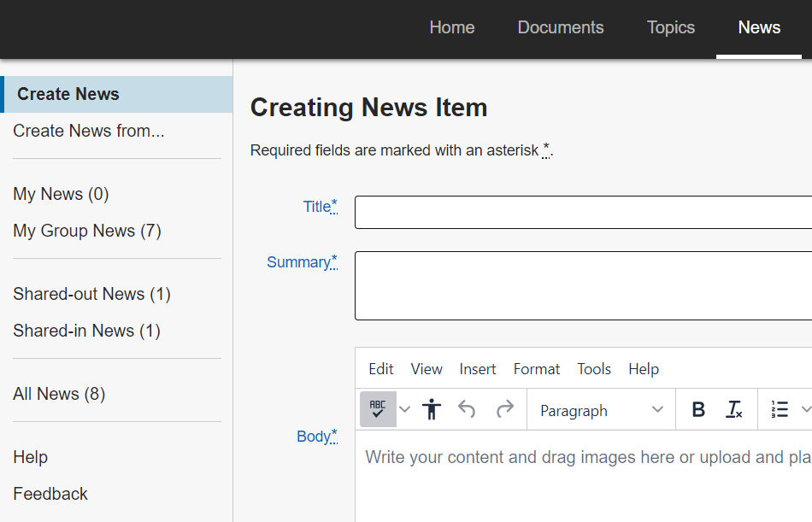The width and height of the screenshot is (812, 522).
Task: Open My Group News (7)
Action: (x=87, y=231)
